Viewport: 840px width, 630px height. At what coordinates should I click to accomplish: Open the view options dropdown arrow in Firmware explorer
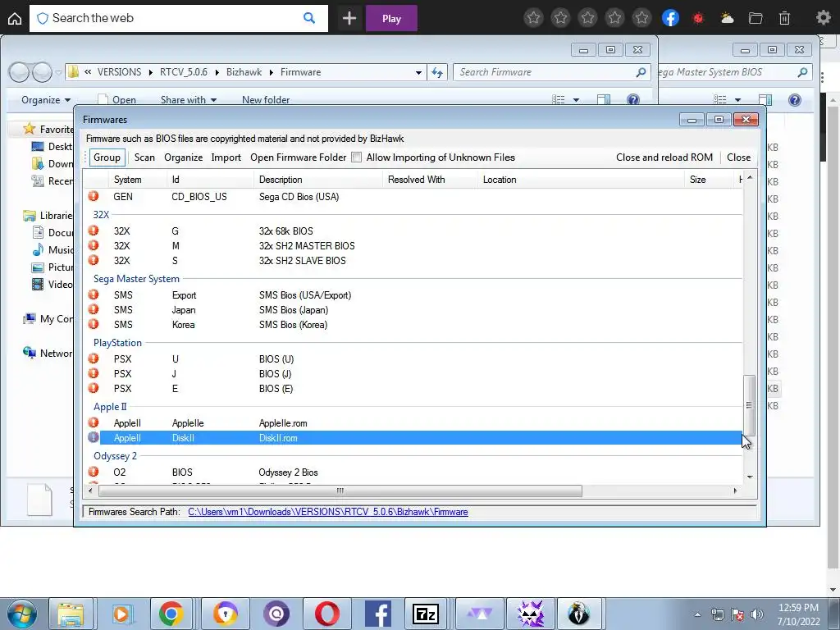[x=576, y=99]
